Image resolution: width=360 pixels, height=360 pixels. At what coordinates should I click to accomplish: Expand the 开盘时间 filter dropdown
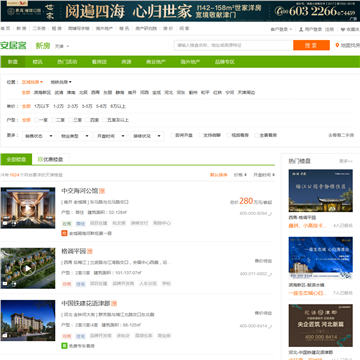(x=111, y=136)
